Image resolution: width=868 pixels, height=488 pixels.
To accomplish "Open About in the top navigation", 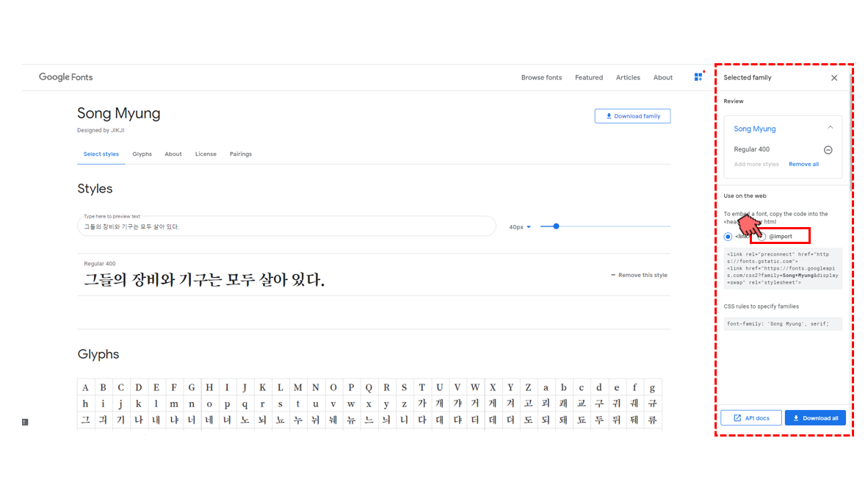I will tap(662, 78).
